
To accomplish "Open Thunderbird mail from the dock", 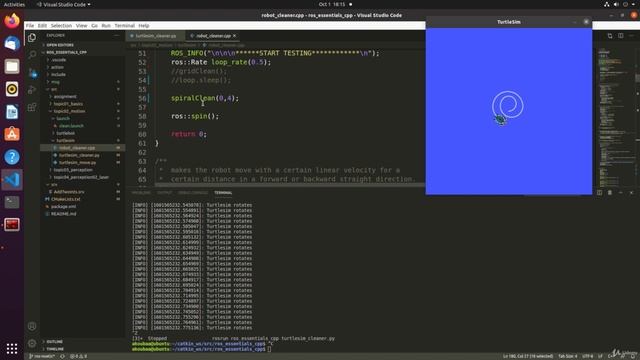I will click(x=12, y=44).
